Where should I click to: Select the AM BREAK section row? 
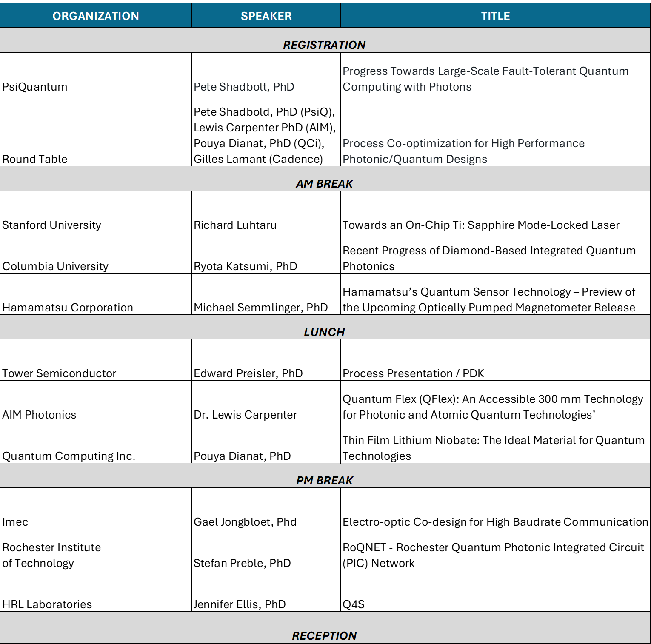325,179
